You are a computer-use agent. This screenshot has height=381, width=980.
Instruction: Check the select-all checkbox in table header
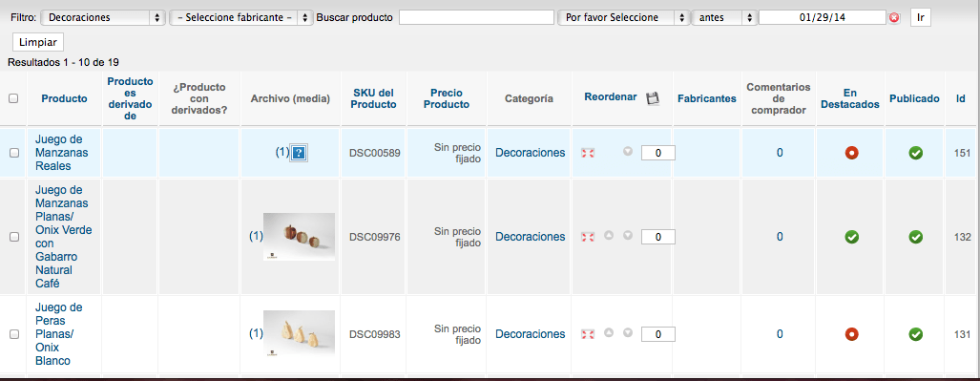[x=13, y=98]
